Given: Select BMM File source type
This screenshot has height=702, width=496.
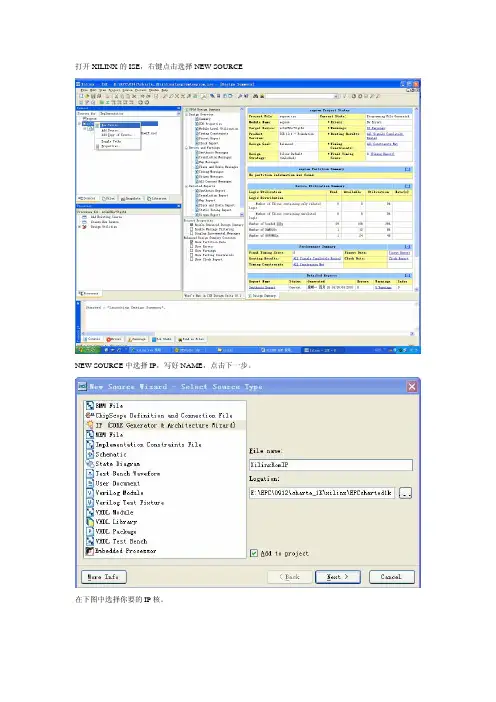Looking at the screenshot, I should [104, 406].
